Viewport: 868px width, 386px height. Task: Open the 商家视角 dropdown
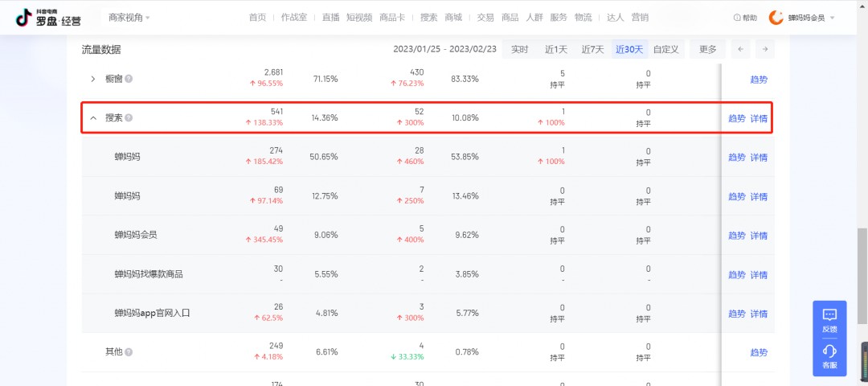(129, 18)
